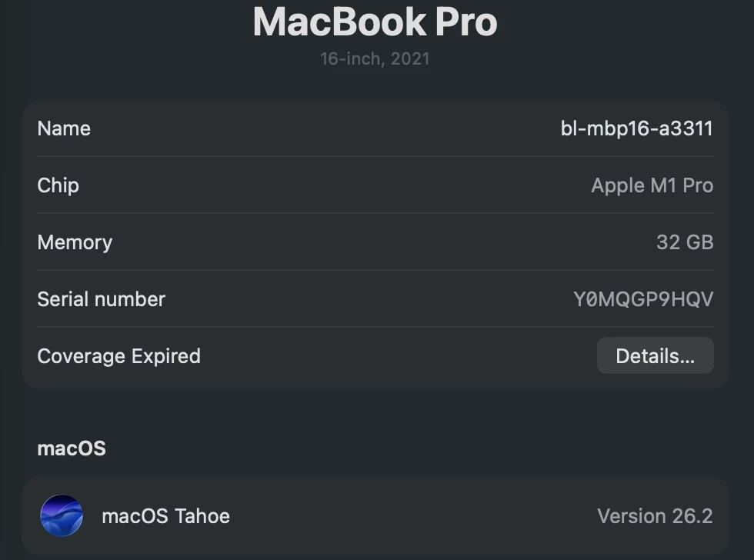Click the macOS Tahoe label

[x=165, y=515]
